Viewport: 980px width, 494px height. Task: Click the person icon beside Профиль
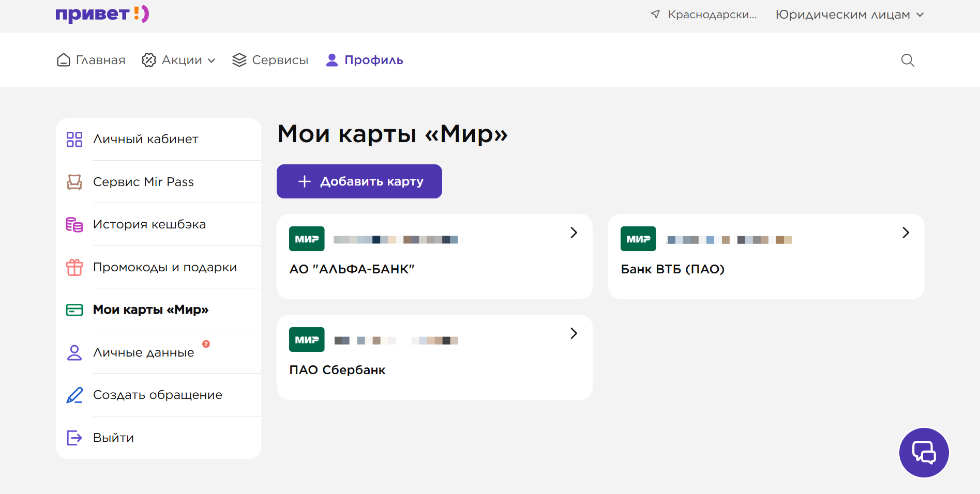[332, 60]
